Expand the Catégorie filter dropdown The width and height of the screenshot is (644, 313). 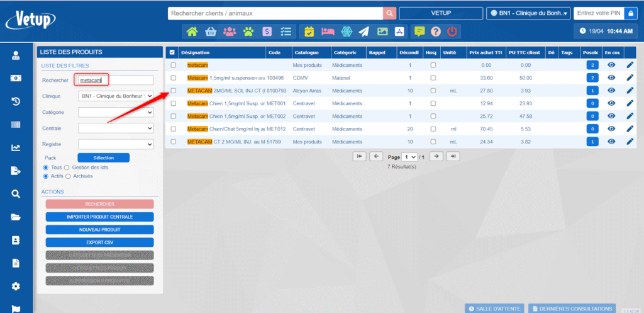coord(116,112)
